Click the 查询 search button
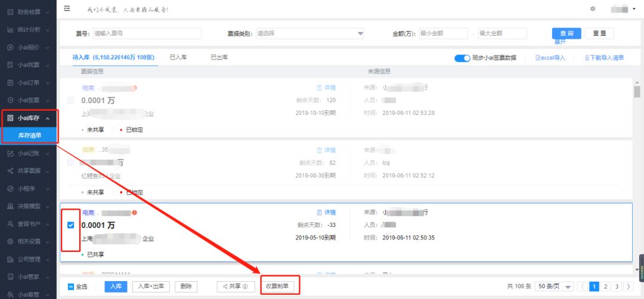The width and height of the screenshot is (644, 299). pyautogui.click(x=566, y=33)
